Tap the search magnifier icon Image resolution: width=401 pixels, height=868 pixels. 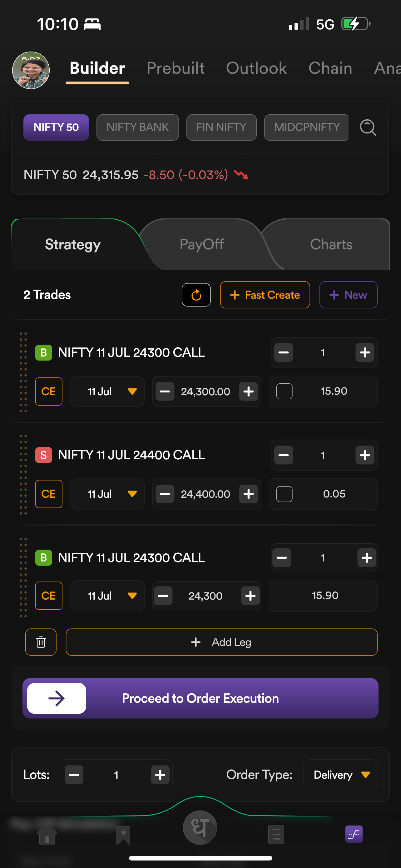click(368, 127)
